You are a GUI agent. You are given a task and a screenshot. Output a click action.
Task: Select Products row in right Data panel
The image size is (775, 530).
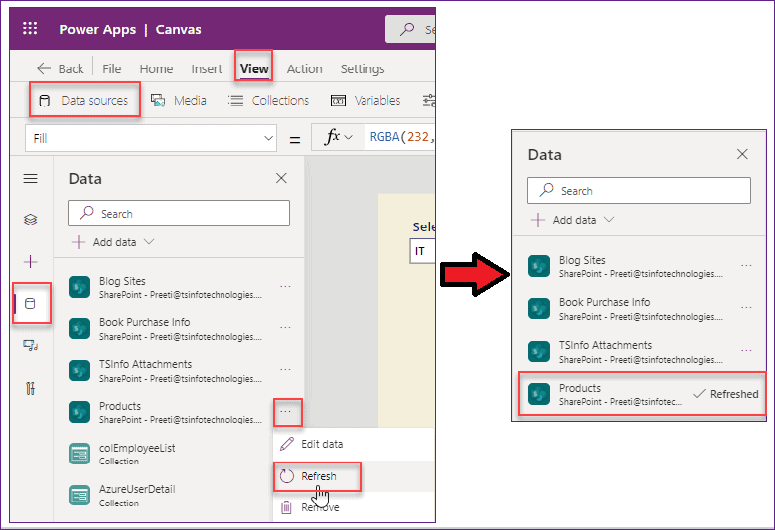tap(642, 394)
